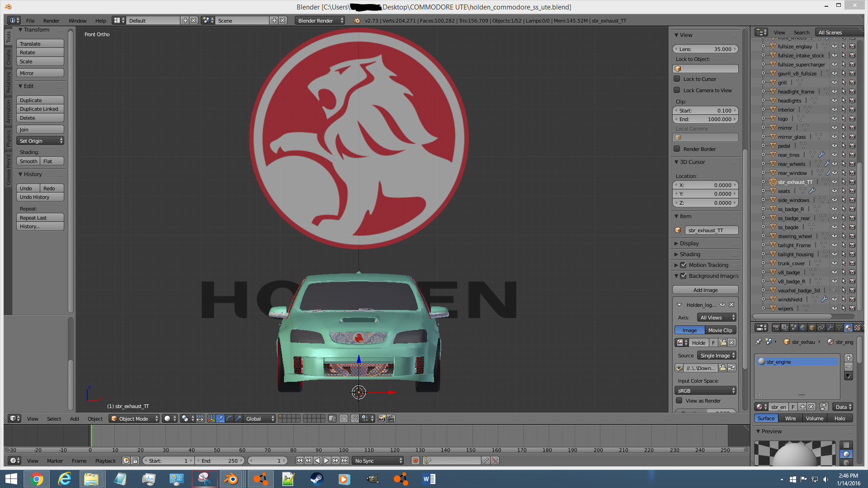Toggle visibility eye for headlights object

pyautogui.click(x=835, y=101)
